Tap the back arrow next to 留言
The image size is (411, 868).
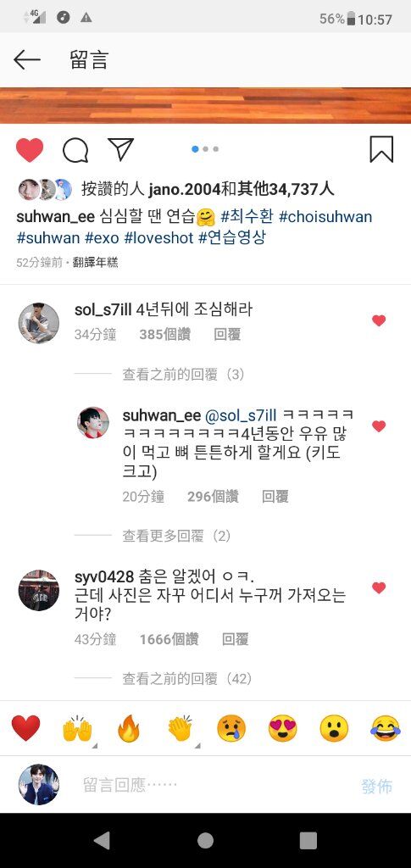click(27, 60)
